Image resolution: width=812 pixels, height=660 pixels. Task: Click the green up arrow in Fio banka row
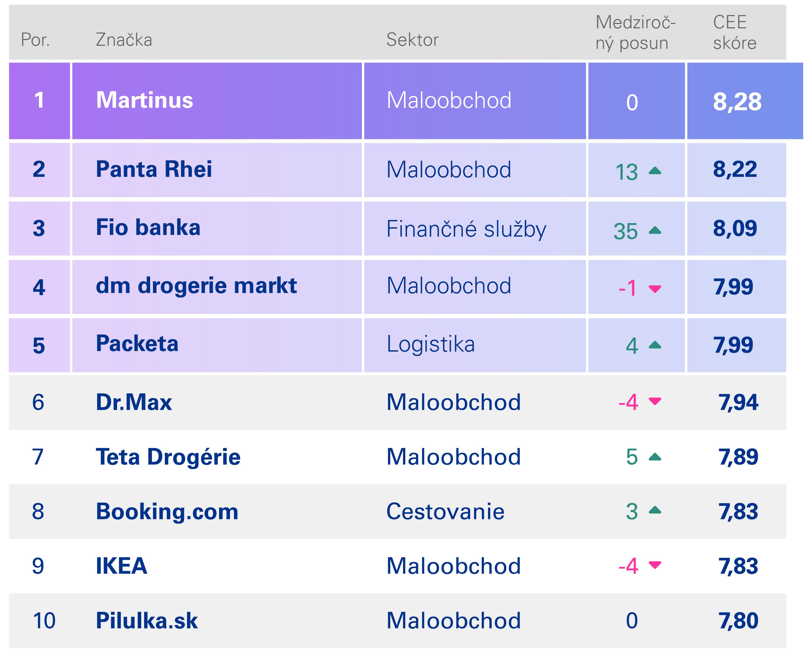(655, 230)
